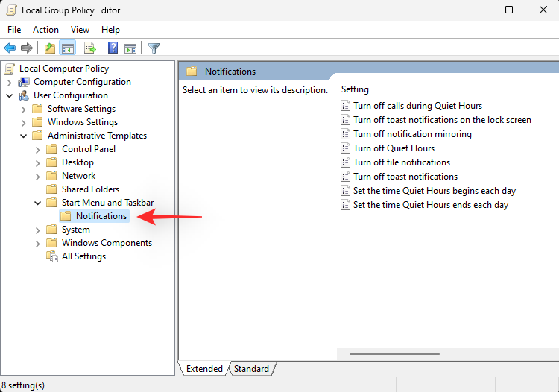Maximize the Local Group Policy Editor window

pos(509,10)
